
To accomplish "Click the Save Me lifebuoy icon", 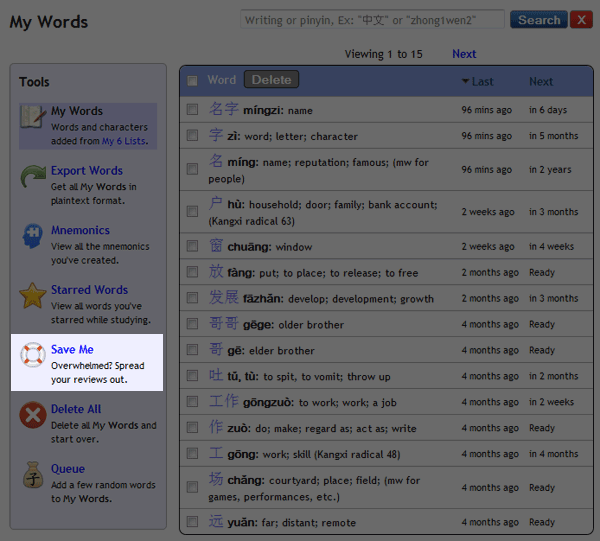I will click(x=33, y=356).
